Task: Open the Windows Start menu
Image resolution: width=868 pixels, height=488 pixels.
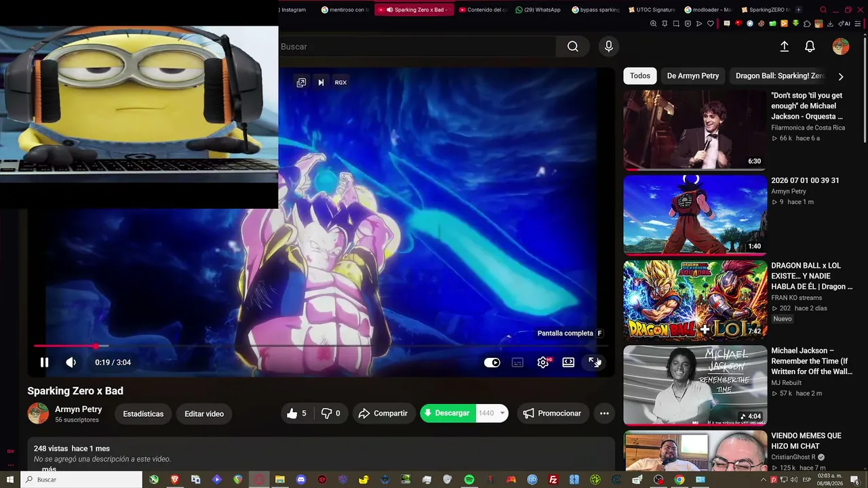Action: (x=10, y=480)
